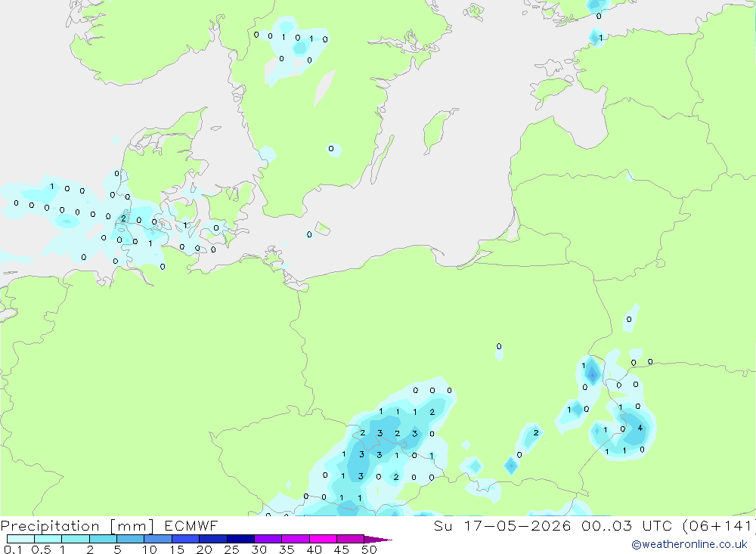Viewport: 756px width, 554px height.
Task: Click the legend label '10'
Action: click(x=150, y=549)
